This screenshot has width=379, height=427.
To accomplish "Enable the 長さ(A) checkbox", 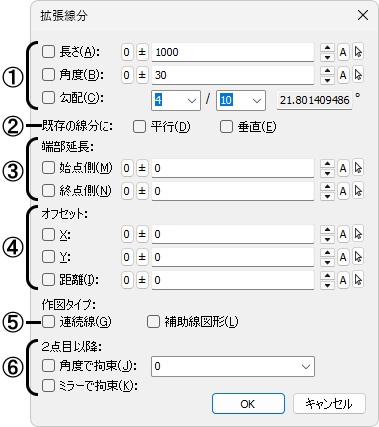I will pyautogui.click(x=48, y=52).
